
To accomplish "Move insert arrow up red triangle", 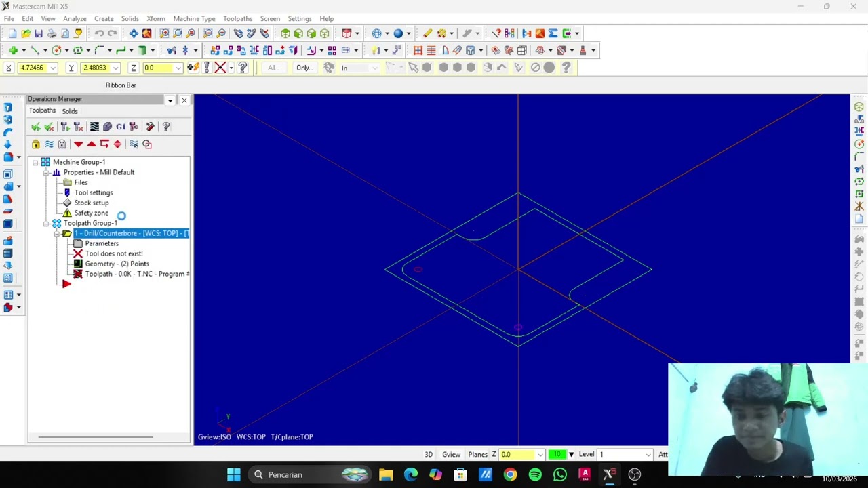I will coord(92,144).
